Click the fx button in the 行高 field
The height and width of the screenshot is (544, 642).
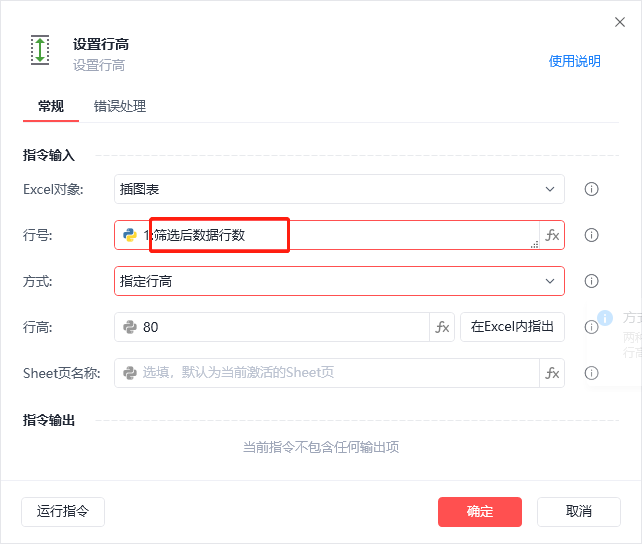tap(442, 327)
